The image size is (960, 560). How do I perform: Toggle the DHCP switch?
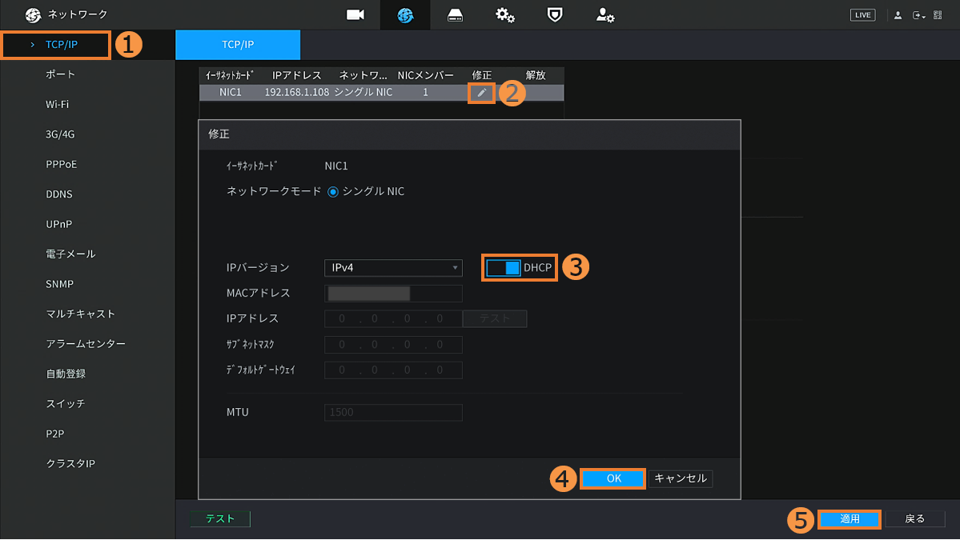click(504, 268)
